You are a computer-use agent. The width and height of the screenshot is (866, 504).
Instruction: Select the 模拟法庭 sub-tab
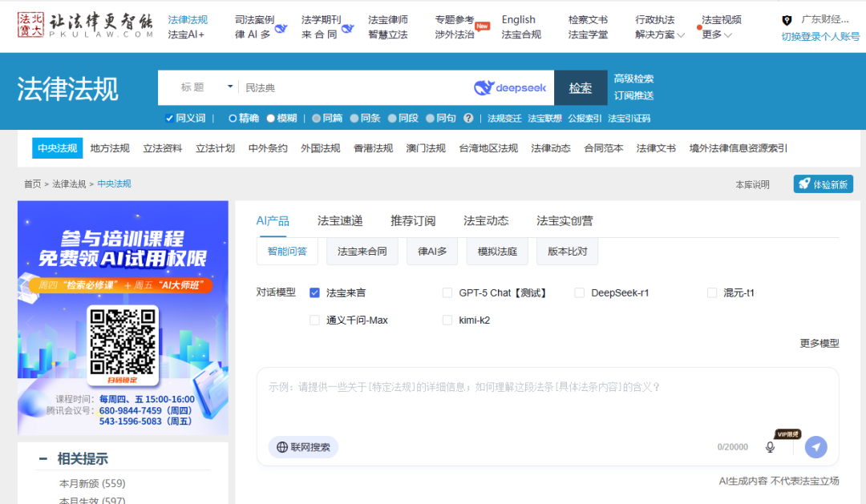497,252
